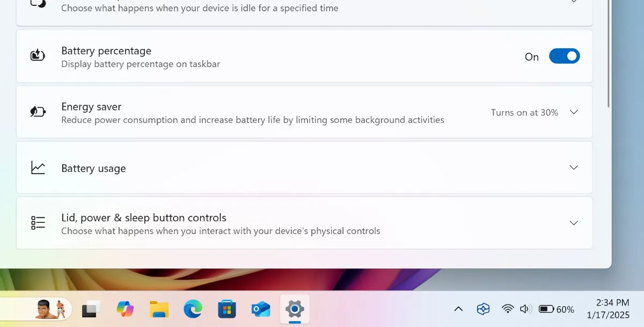Open File Explorer from the taskbar
Image resolution: width=644 pixels, height=327 pixels.
[x=159, y=309]
